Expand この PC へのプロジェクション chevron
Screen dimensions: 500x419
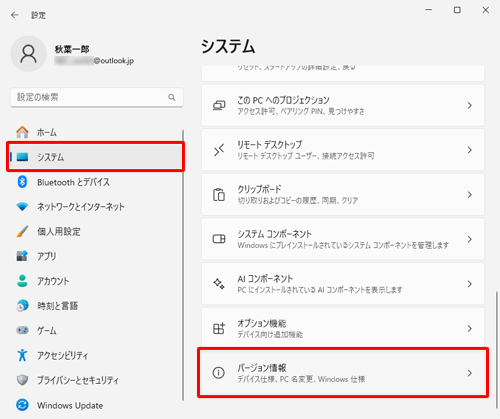click(470, 105)
